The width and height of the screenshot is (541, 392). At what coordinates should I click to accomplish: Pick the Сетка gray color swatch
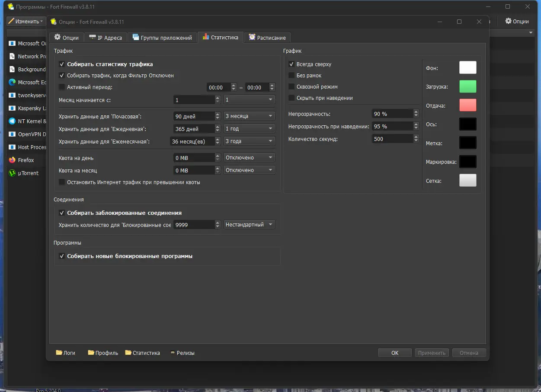pos(467,180)
